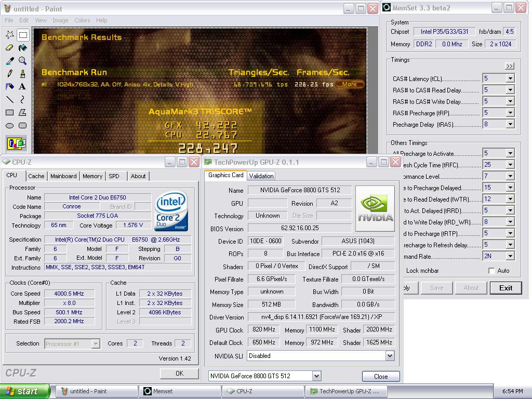The width and height of the screenshot is (532, 399).
Task: Choose the Curve tool in Paint
Action: [23, 99]
